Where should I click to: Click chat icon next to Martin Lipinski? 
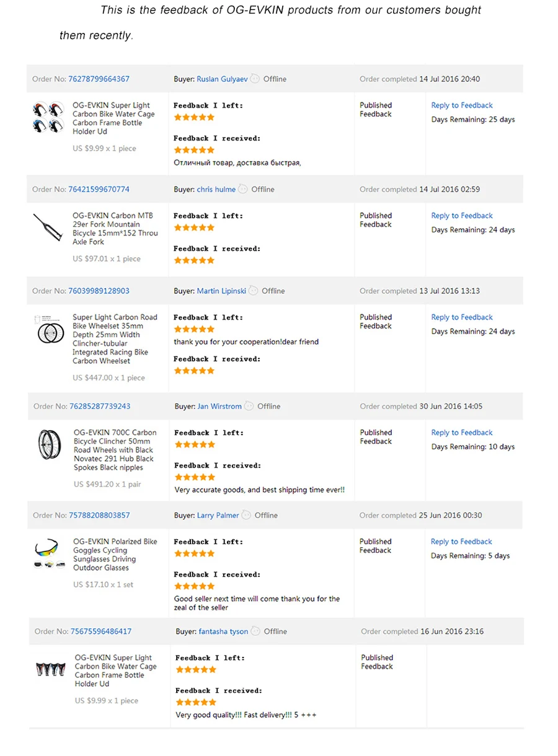(x=253, y=291)
